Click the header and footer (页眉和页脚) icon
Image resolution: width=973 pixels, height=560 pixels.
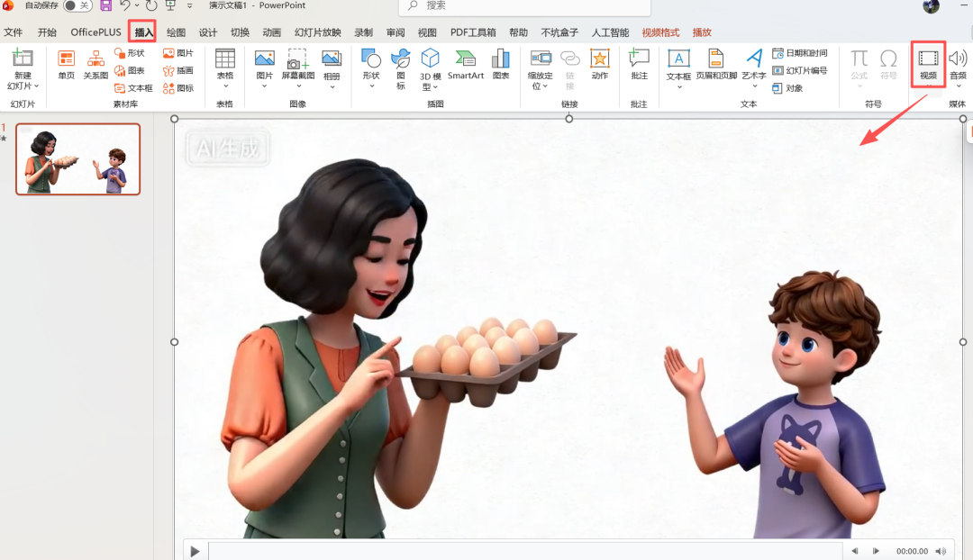(x=716, y=61)
